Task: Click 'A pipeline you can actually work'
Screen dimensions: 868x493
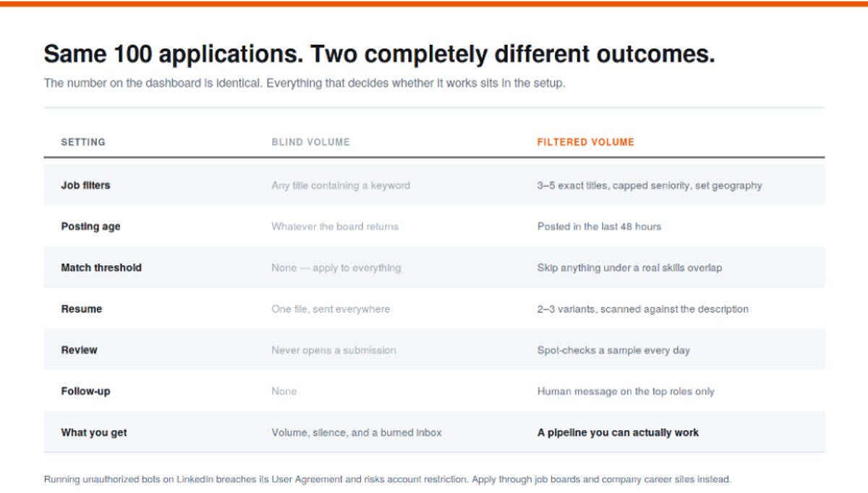Action: click(x=618, y=432)
